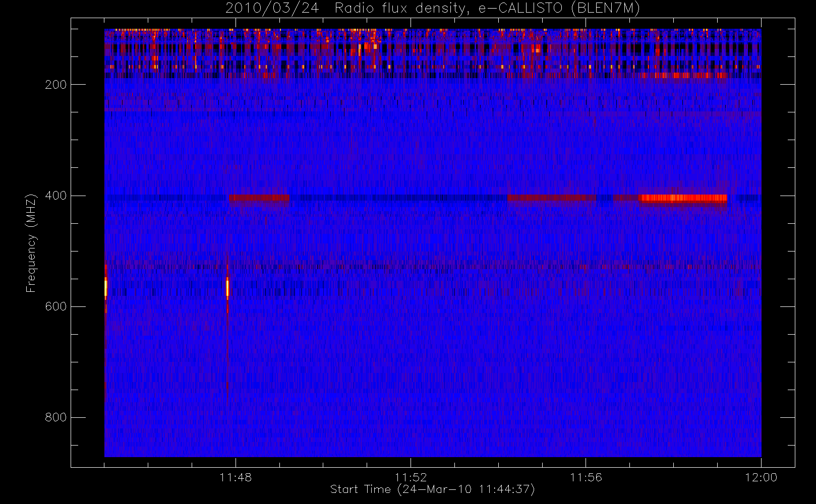This screenshot has height=504, width=816.
Task: Click the 800 frequency tick label
Action: [x=56, y=417]
